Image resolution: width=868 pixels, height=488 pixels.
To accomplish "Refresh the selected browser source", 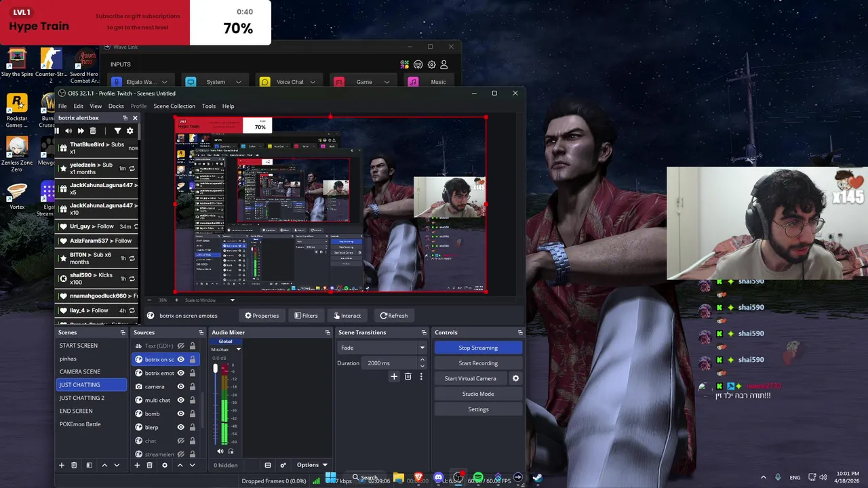I will 393,315.
